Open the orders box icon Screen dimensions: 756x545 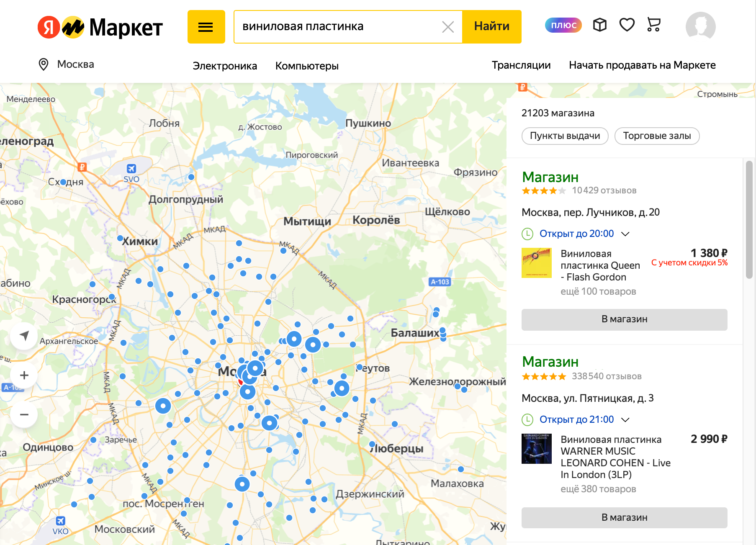(x=600, y=25)
